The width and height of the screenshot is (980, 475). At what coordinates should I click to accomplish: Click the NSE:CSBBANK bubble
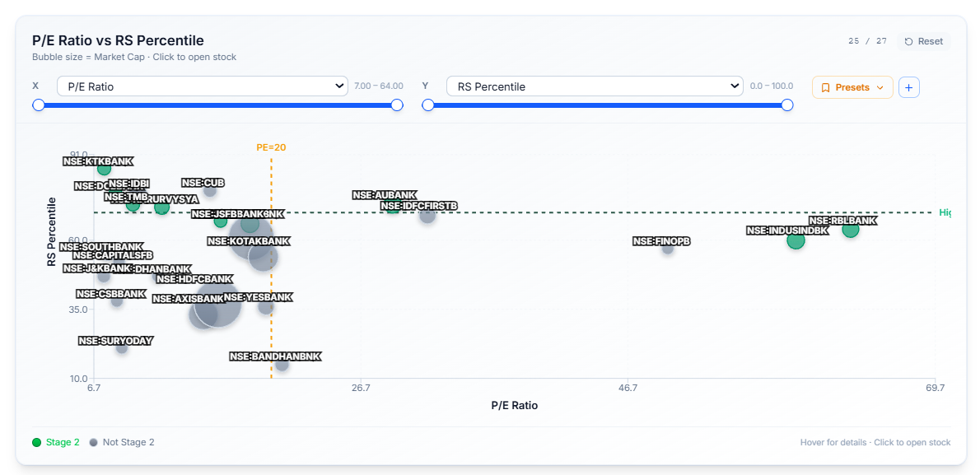pos(117,300)
